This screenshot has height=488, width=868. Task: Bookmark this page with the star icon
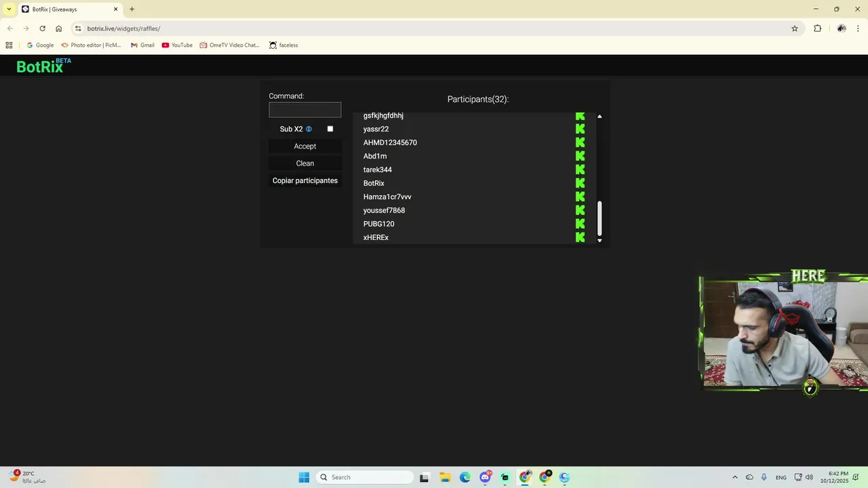coord(795,28)
